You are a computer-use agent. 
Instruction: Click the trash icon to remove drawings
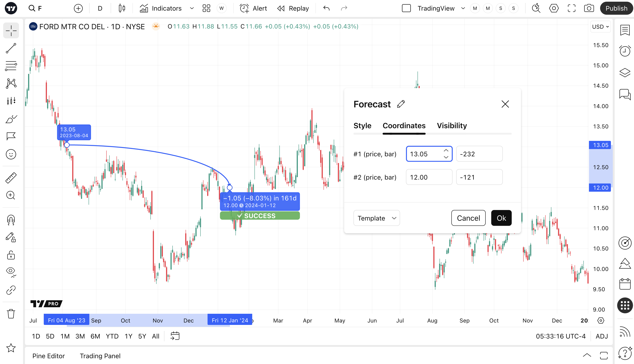[x=11, y=314]
